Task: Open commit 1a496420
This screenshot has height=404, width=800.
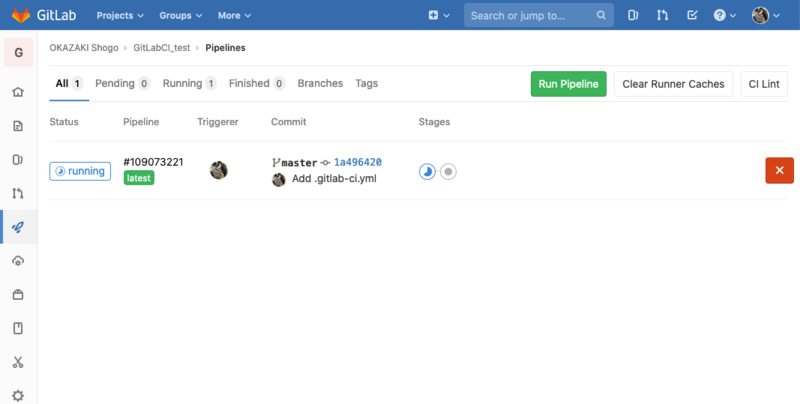Action: click(358, 162)
